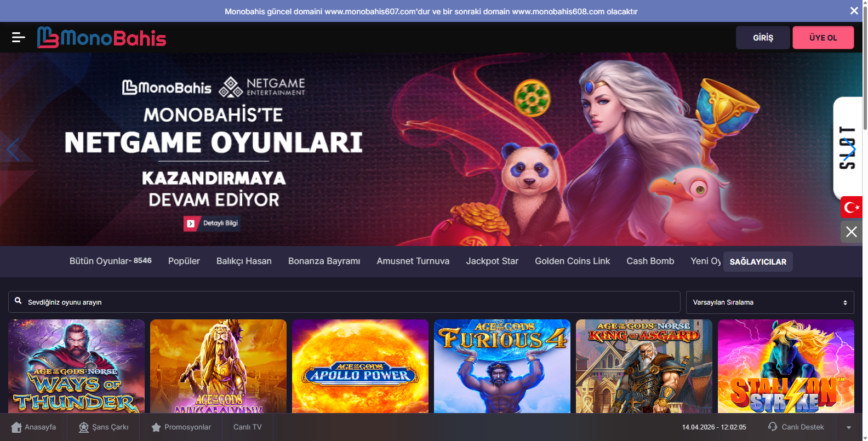Open the SAĞLAYICILAR providers list
Viewport: 868px width, 441px height.
(758, 262)
